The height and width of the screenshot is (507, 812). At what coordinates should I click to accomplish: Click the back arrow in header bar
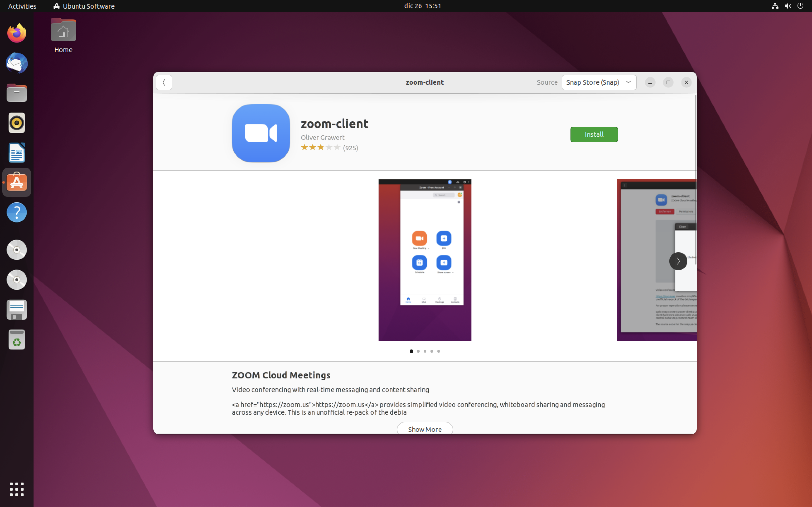[x=164, y=82]
